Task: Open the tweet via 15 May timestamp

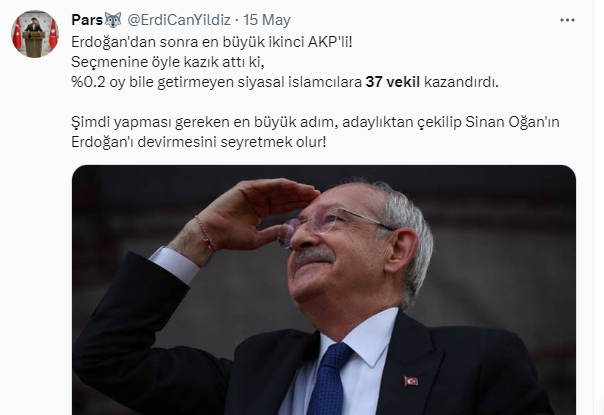Action: click(x=267, y=20)
